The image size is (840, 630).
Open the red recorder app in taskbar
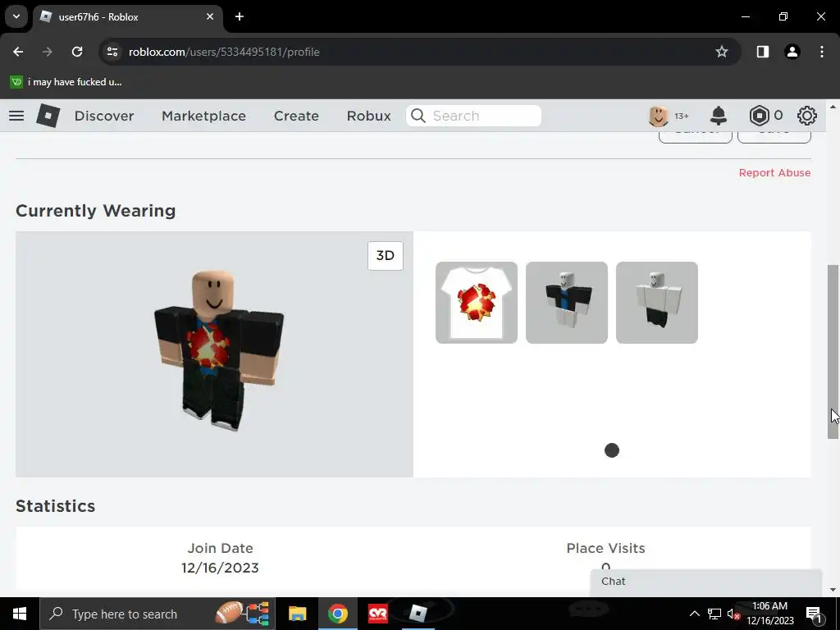(377, 614)
